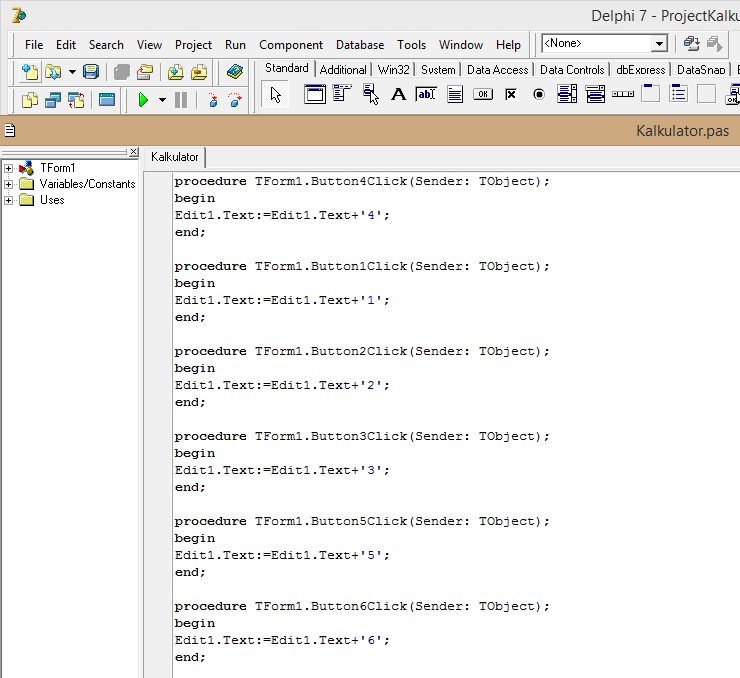
Task: Click Set debug desktop icon
Action: [715, 43]
